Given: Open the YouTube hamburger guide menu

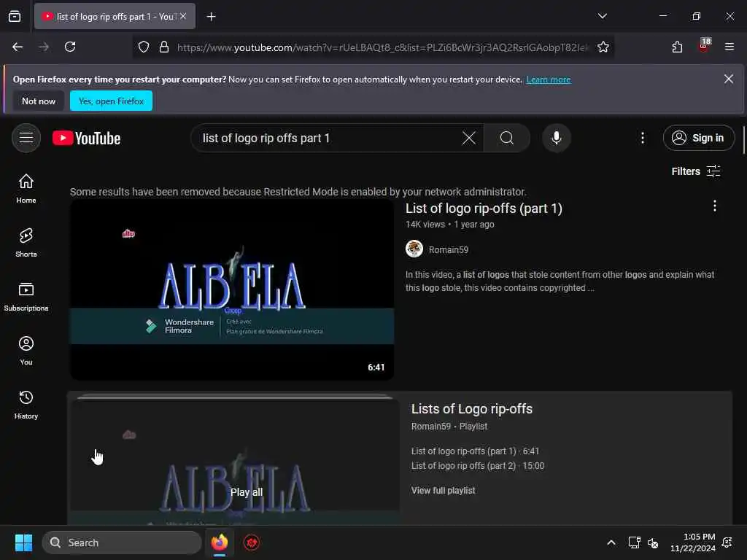Looking at the screenshot, I should (x=26, y=138).
